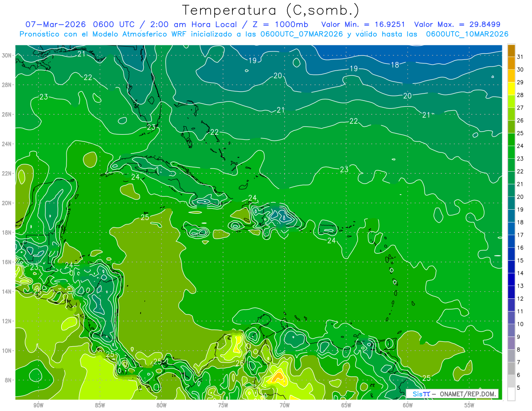
Task: Click the 26N latitude axis label
Action: (x=7, y=114)
